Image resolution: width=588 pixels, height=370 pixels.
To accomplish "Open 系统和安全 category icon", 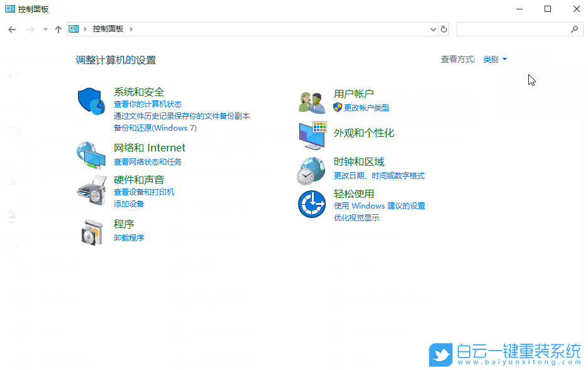I will (x=91, y=101).
